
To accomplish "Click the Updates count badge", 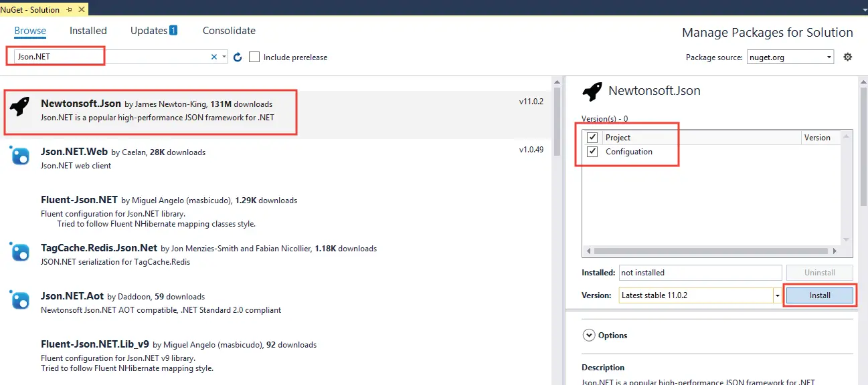I will tap(173, 31).
